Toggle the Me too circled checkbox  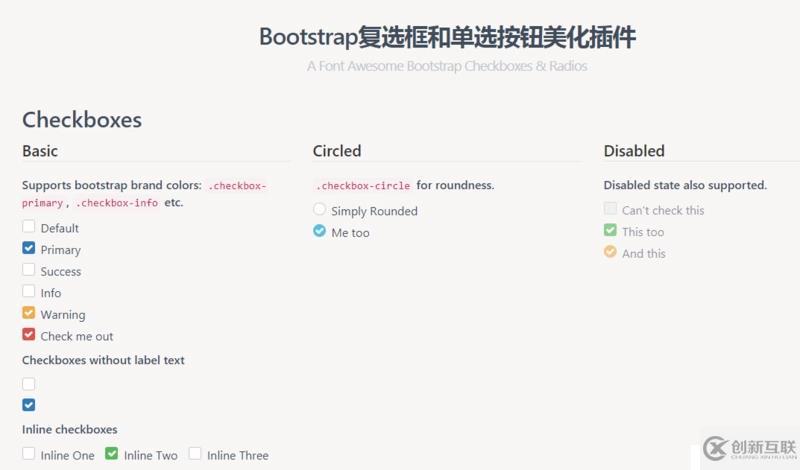319,231
